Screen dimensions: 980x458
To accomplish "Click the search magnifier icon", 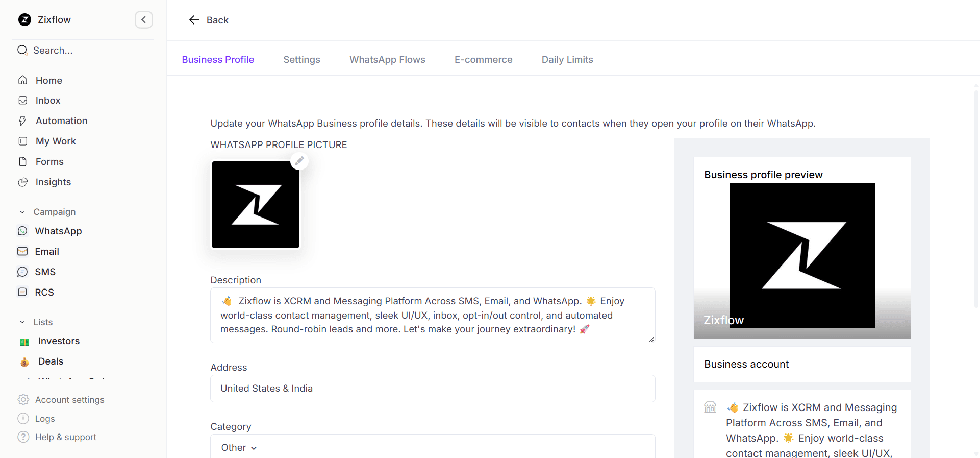I will 22,50.
